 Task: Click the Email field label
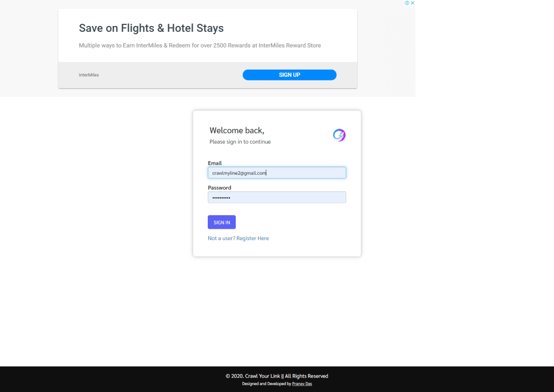(215, 163)
